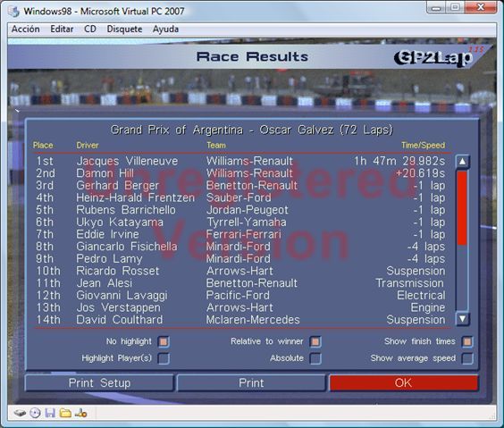Click the shared folder status icon
The width and height of the screenshot is (504, 428).
pyautogui.click(x=65, y=413)
